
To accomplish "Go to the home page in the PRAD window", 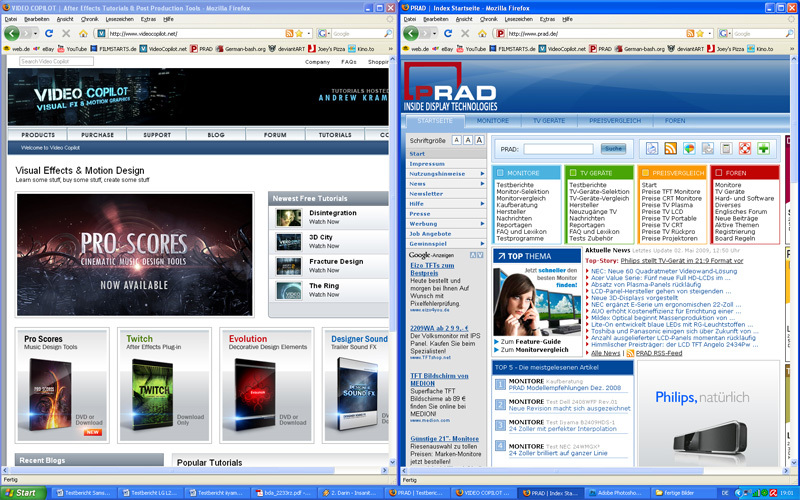I will coord(482,34).
